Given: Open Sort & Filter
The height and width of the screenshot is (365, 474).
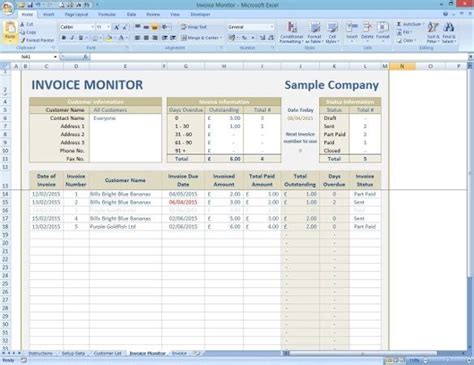Looking at the screenshot, I should click(433, 33).
